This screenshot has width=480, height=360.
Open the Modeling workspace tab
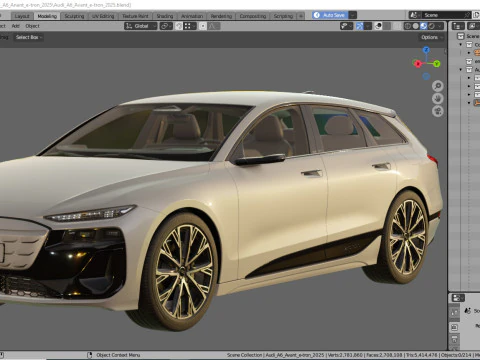[x=47, y=16]
